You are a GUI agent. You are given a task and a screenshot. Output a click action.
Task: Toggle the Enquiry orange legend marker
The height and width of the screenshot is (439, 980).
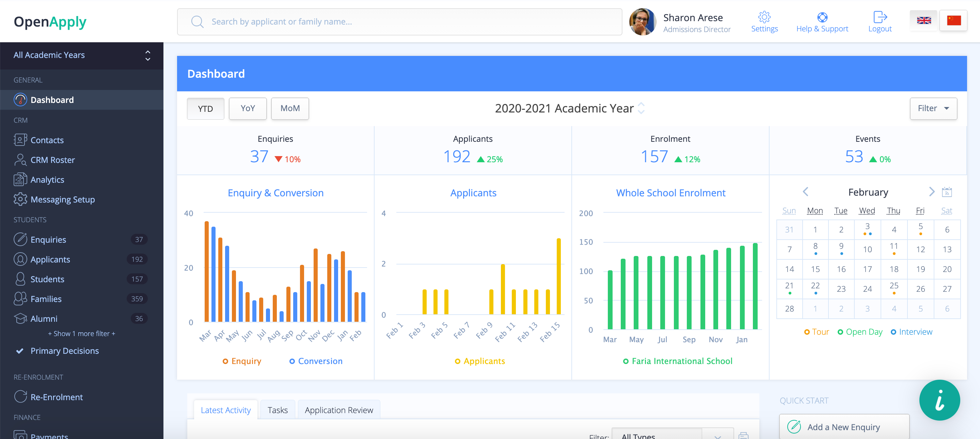(x=225, y=361)
